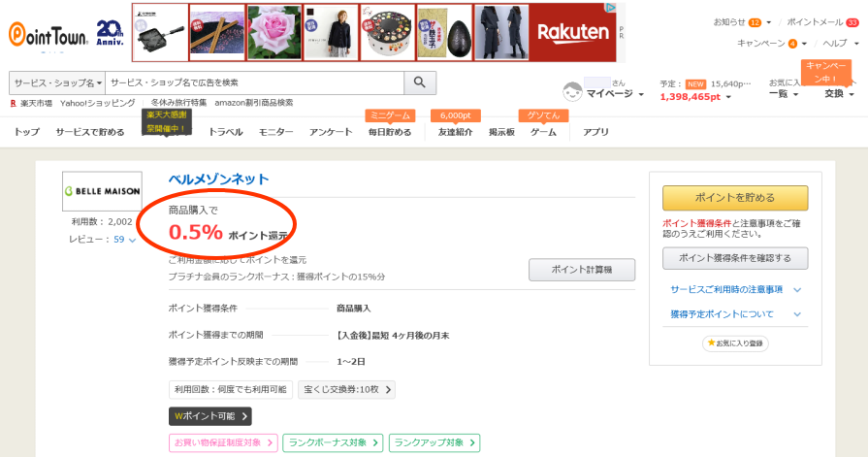Open the 楽天市場 quick link

[32, 103]
